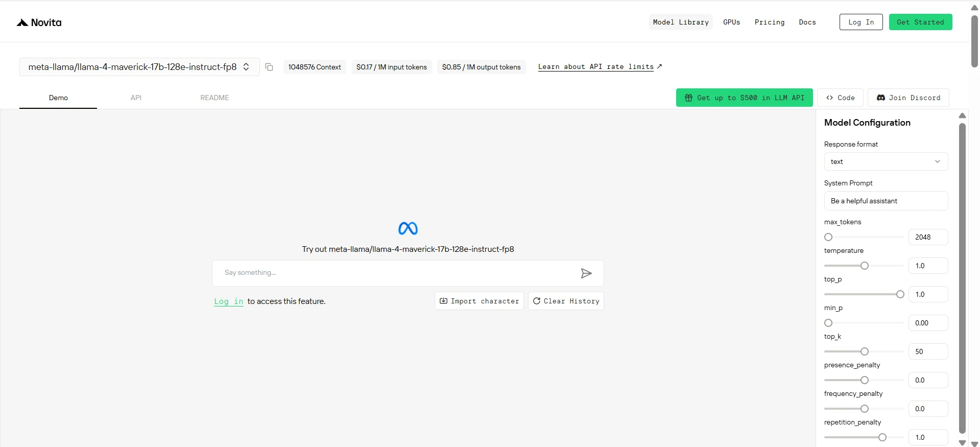Click the repetition_penalty value field
The width and height of the screenshot is (980, 447).
[928, 437]
